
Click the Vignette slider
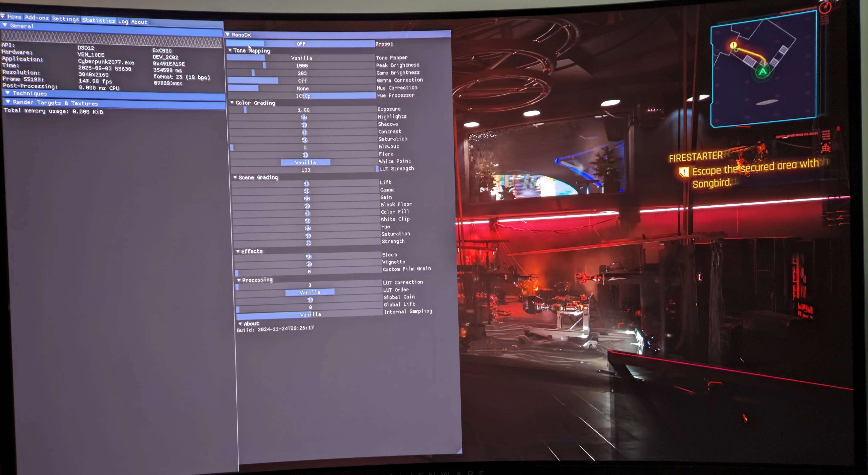pyautogui.click(x=309, y=264)
